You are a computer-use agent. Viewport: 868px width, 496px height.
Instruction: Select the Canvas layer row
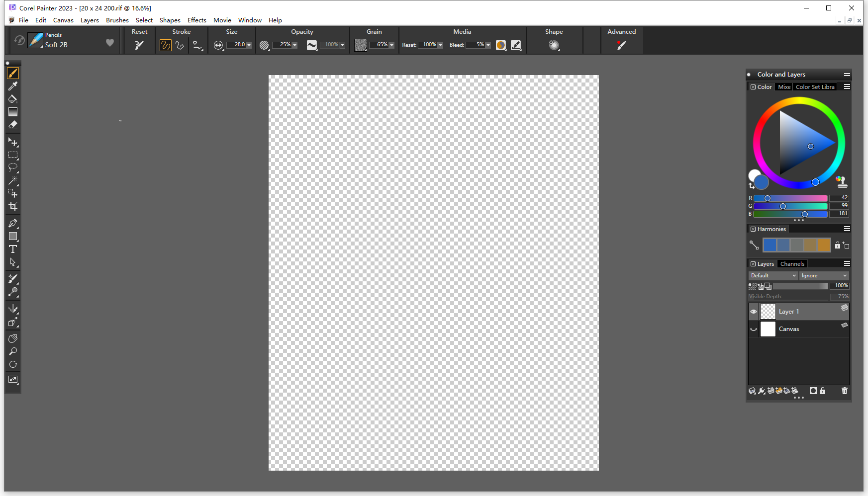pyautogui.click(x=799, y=329)
